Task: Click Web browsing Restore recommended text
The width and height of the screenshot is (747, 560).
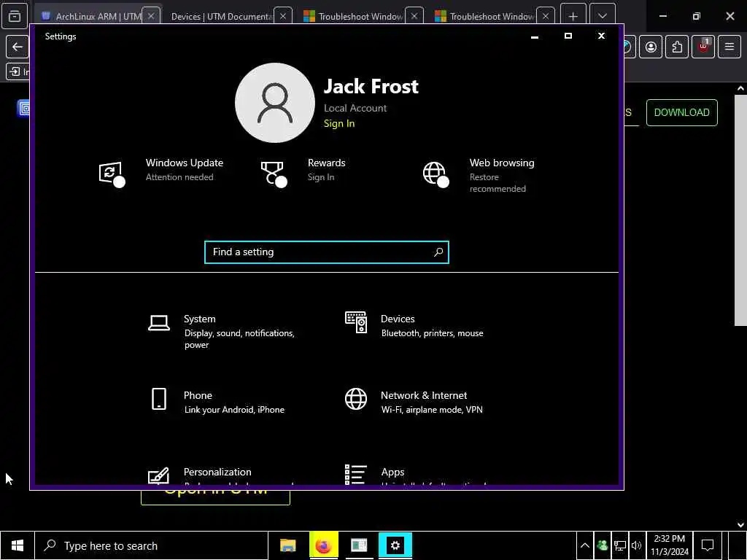Action: coord(498,183)
